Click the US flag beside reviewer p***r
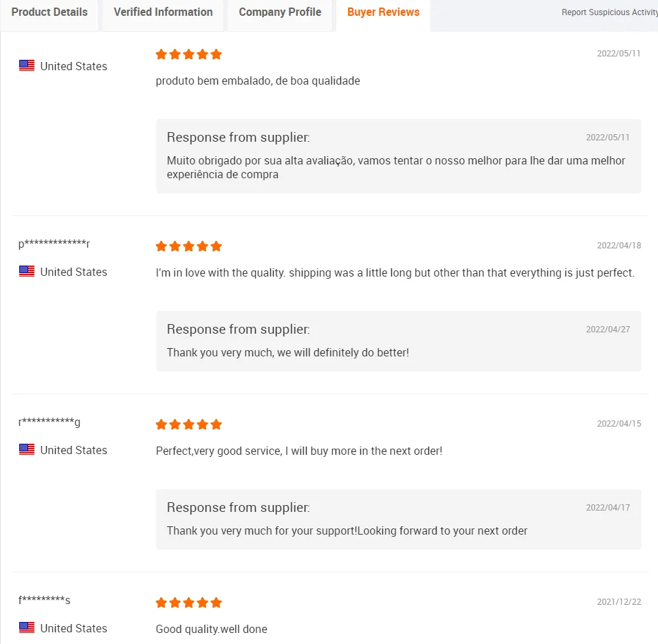658x644 pixels. [27, 272]
